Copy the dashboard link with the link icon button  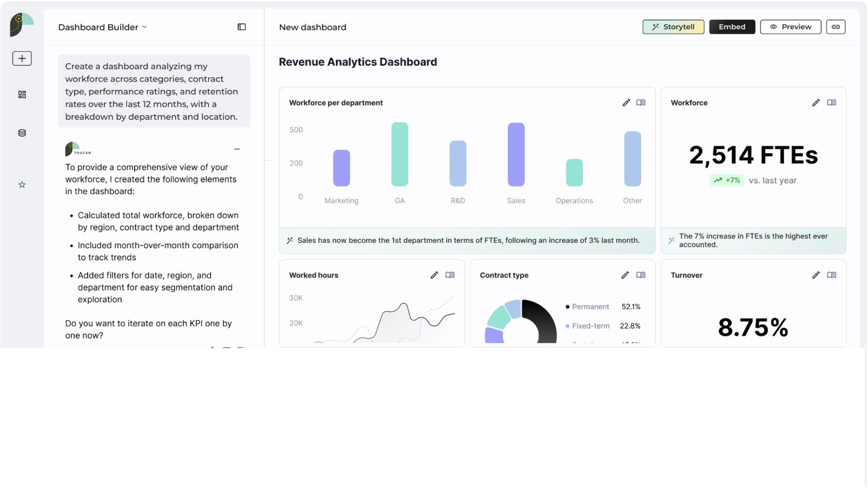tap(835, 27)
